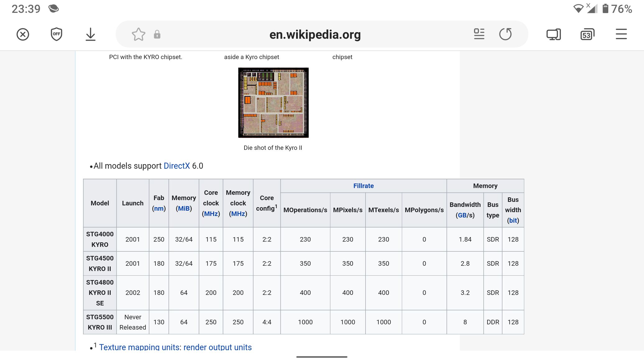
Task: Tap the battery 76% indicator
Action: (x=617, y=9)
